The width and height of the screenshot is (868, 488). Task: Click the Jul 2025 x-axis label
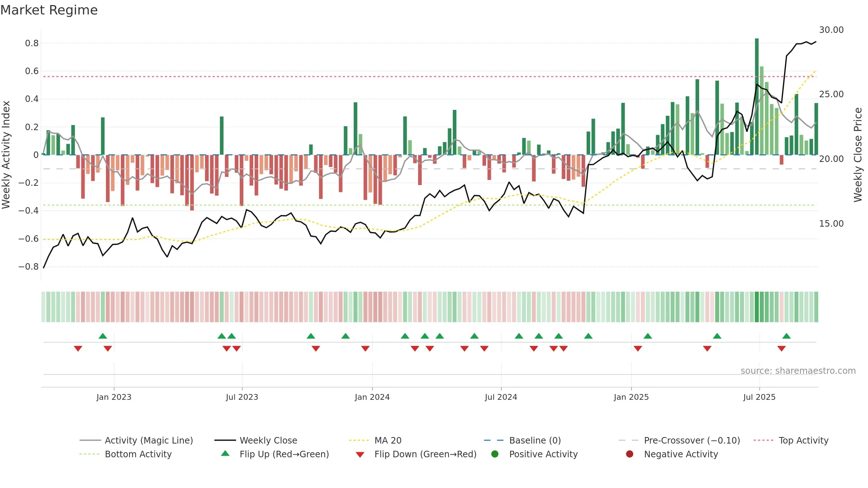coord(759,397)
